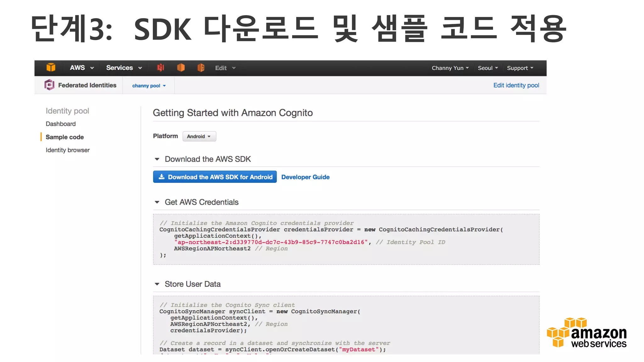
Task: Click Edit identity pool link
Action: click(x=516, y=85)
